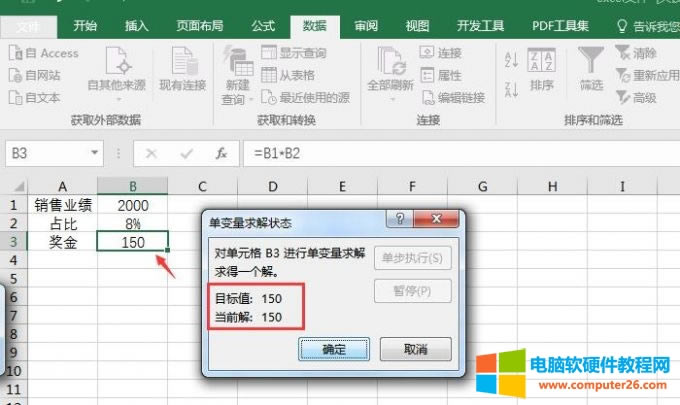The image size is (680, 405).
Task: Click the formula bar input field
Action: point(450,154)
